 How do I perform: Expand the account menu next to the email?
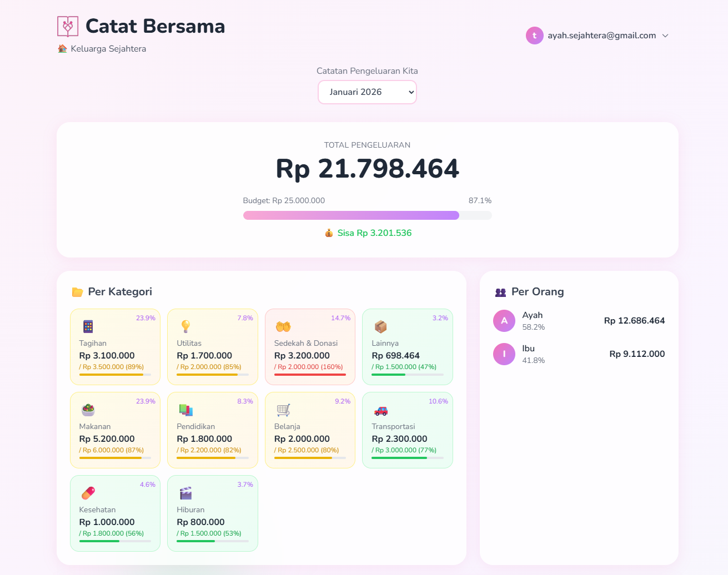pos(665,35)
